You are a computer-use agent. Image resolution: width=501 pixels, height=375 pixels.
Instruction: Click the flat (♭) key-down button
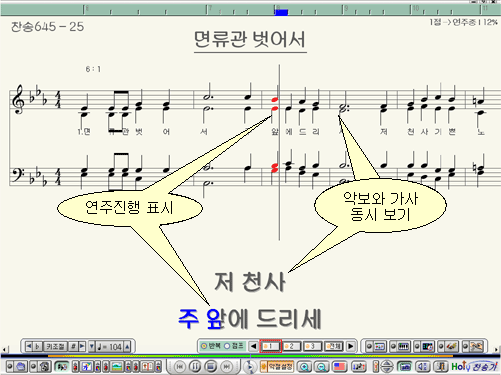click(x=37, y=347)
